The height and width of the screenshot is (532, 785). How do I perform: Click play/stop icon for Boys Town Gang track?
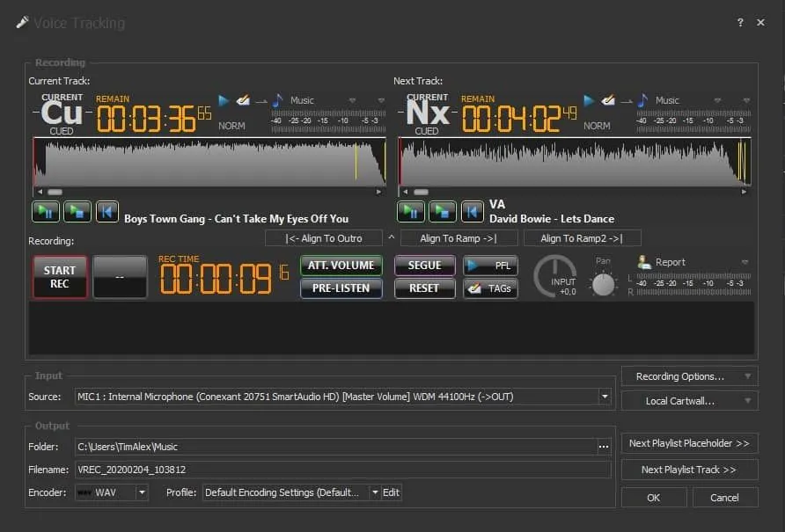[76, 211]
